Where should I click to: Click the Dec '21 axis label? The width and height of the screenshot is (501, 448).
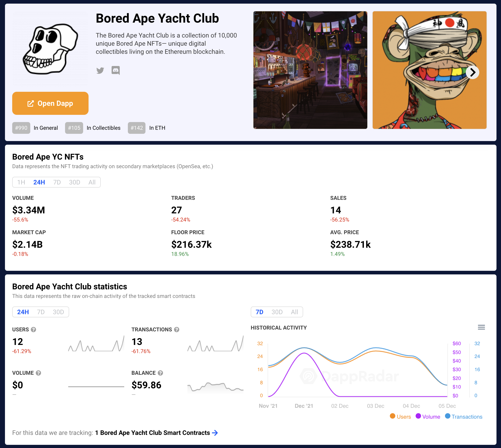(x=304, y=406)
